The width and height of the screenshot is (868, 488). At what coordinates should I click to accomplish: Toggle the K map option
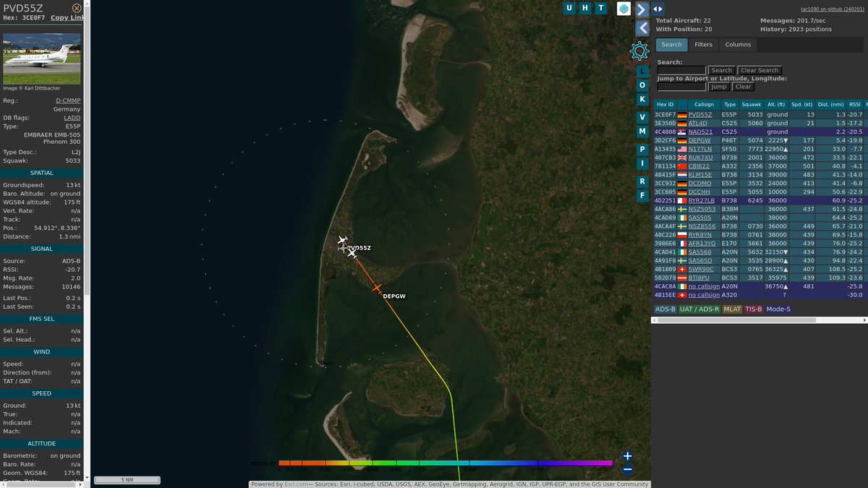click(x=642, y=99)
